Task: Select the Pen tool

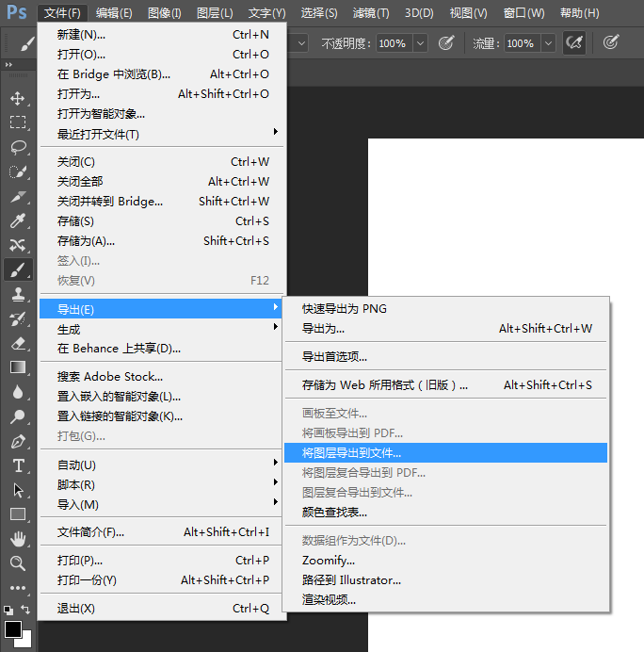Action: click(18, 441)
